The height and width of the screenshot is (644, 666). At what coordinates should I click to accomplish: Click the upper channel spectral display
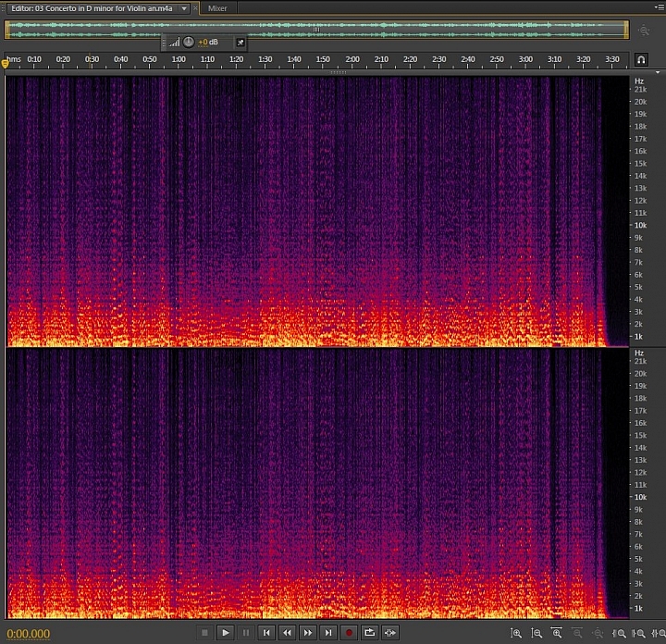click(317, 211)
